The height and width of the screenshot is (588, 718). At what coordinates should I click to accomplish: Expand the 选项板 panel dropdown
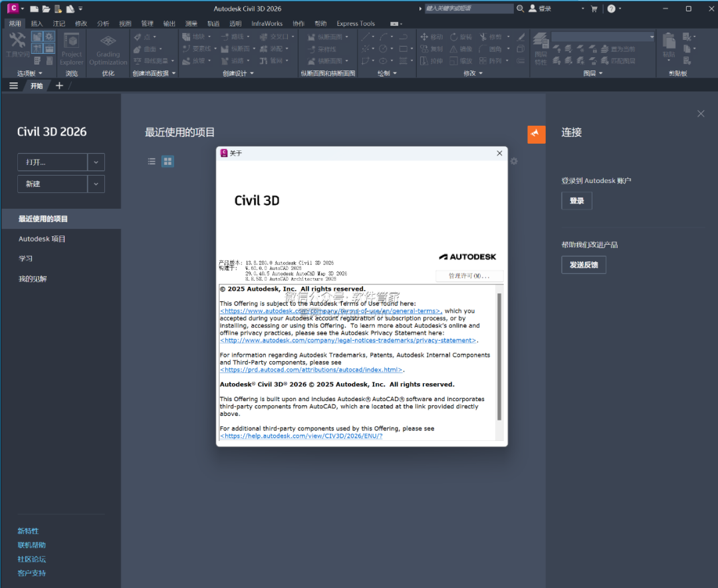tap(30, 73)
